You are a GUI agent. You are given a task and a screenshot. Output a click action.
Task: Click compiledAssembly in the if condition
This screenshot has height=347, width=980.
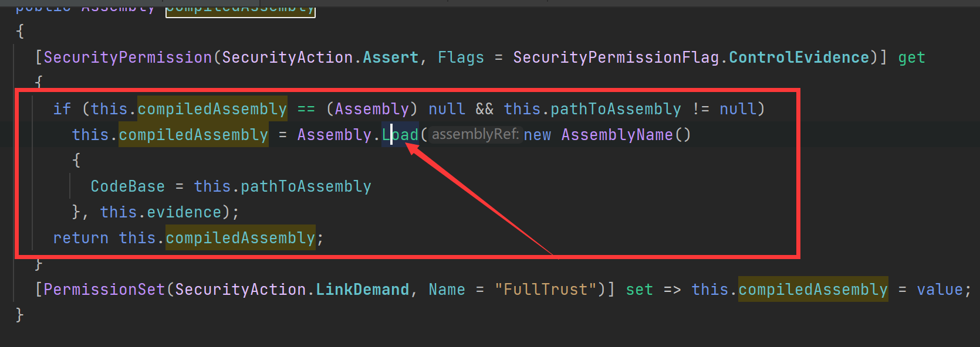point(212,109)
